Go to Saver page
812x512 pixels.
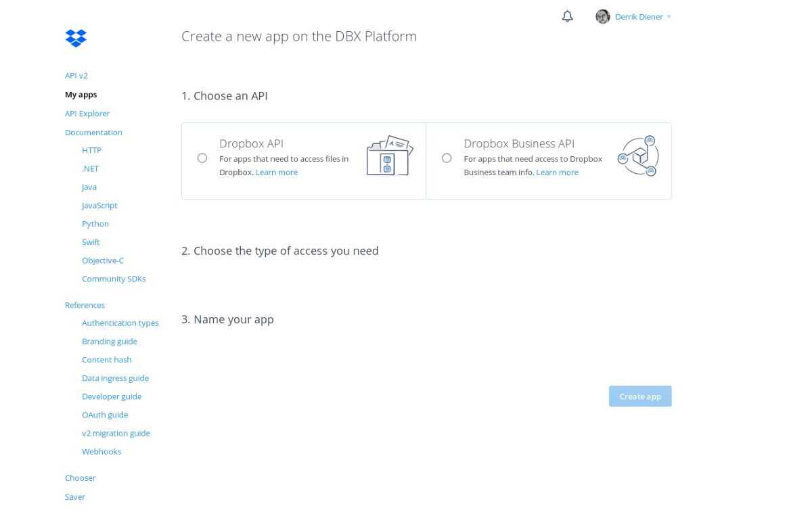coord(75,496)
